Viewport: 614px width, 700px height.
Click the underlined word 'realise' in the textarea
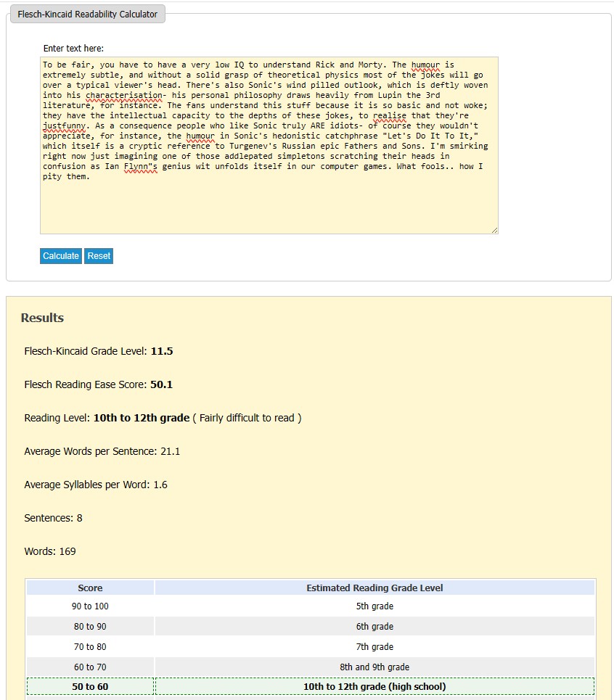(390, 115)
